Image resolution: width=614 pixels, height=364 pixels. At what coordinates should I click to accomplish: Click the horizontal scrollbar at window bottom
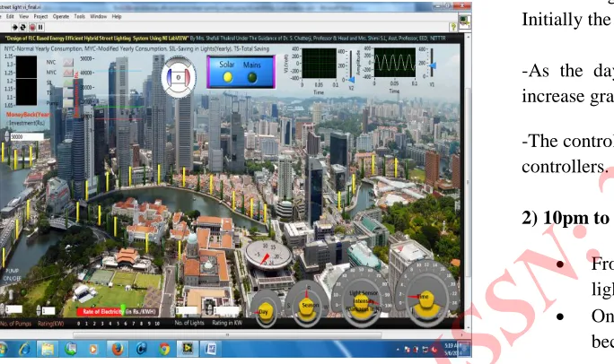tap(227, 335)
